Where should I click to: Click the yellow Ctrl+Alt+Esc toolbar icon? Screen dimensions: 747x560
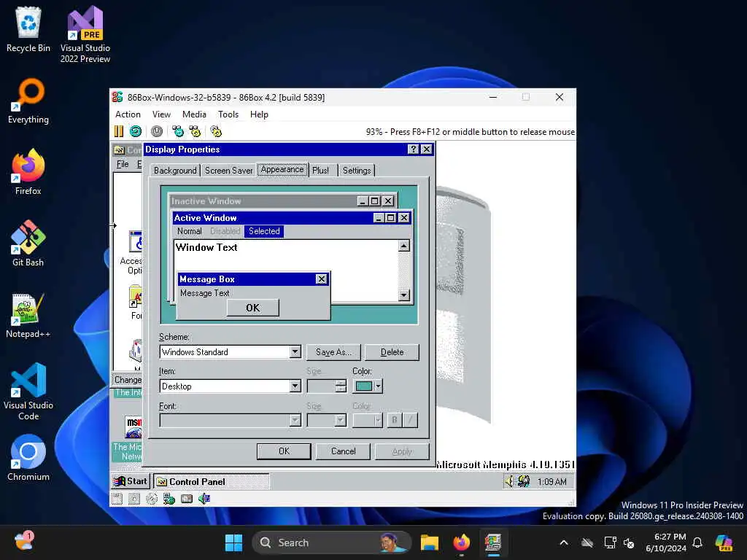pyautogui.click(x=195, y=131)
